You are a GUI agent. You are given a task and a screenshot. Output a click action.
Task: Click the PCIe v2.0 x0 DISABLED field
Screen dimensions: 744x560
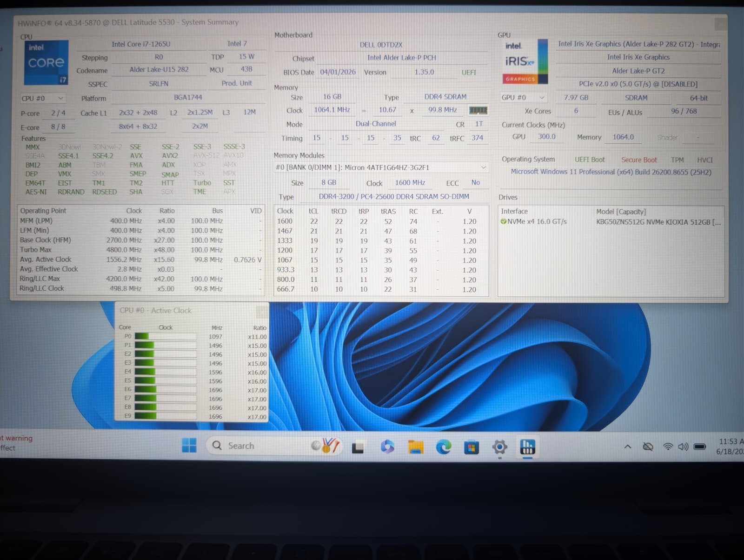pos(638,84)
